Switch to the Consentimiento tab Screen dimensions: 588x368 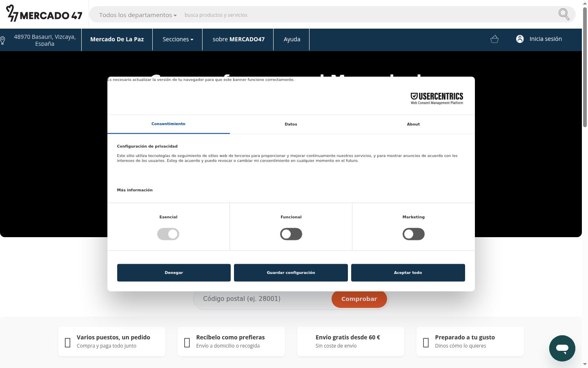[x=168, y=124]
